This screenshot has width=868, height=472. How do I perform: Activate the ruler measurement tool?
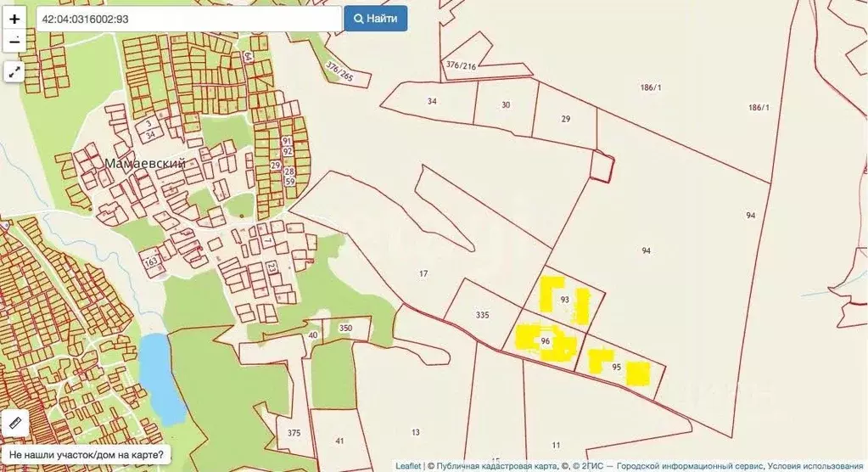coord(15,422)
